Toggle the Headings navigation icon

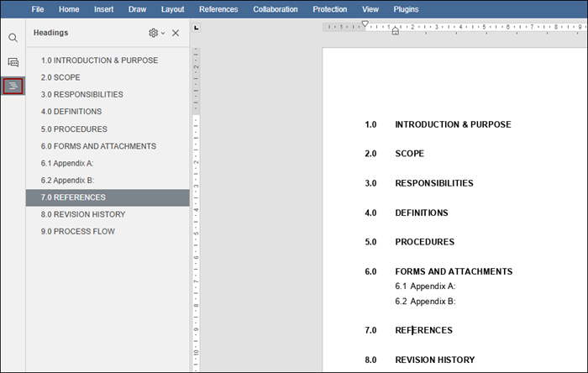[x=13, y=86]
